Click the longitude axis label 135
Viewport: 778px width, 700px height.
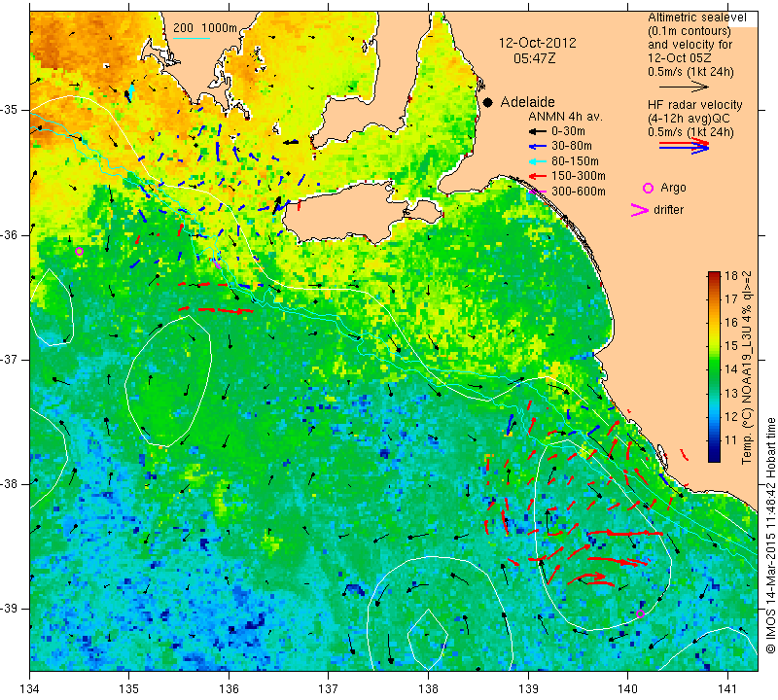pos(129,689)
